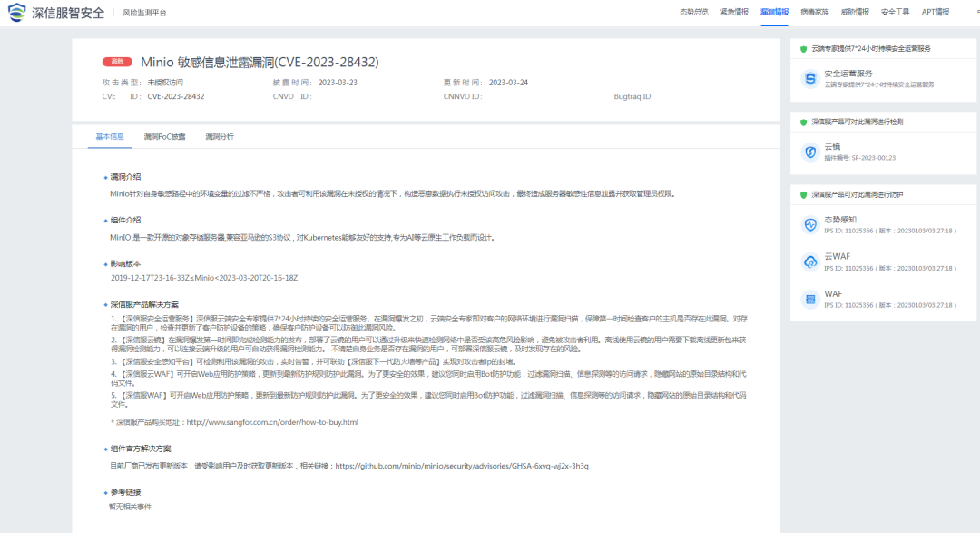Open the GitHub minio security advisory link
This screenshot has height=533, width=980.
(x=462, y=466)
